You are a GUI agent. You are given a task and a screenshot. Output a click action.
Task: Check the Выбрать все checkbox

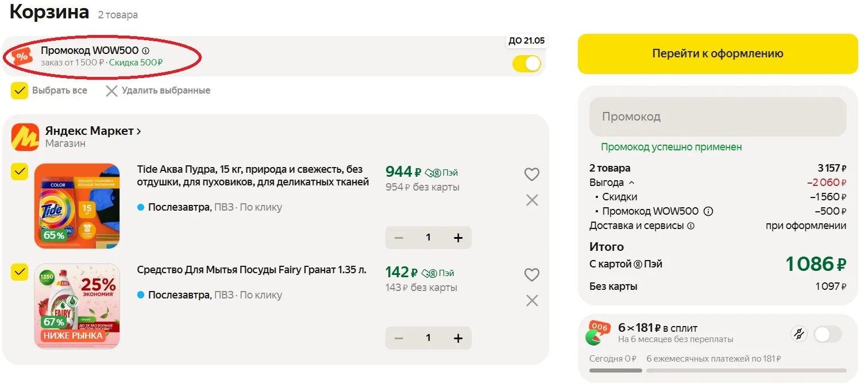(x=20, y=91)
